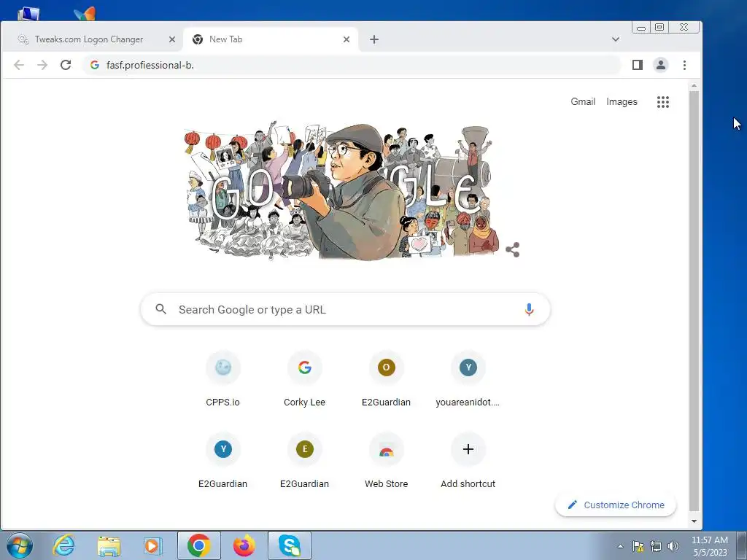Open Firefox from taskbar
This screenshot has height=560, width=747.
point(244,545)
